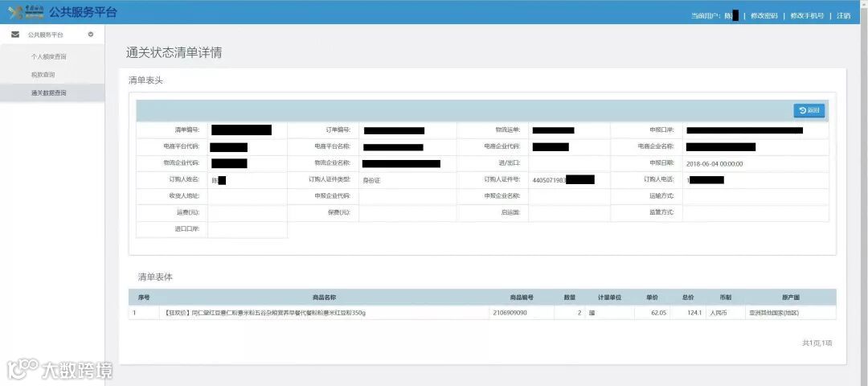This screenshot has height=386, width=868.
Task: Click the product code 2106909090
Action: point(510,313)
